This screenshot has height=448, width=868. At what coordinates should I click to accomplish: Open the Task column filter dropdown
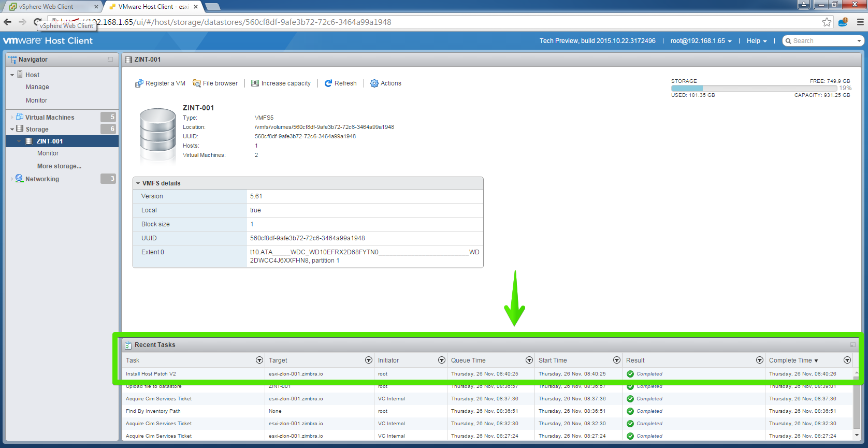(x=259, y=360)
